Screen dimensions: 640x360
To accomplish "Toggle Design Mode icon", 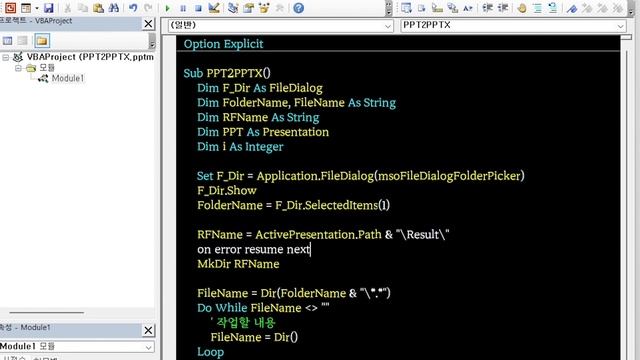I will (214, 8).
